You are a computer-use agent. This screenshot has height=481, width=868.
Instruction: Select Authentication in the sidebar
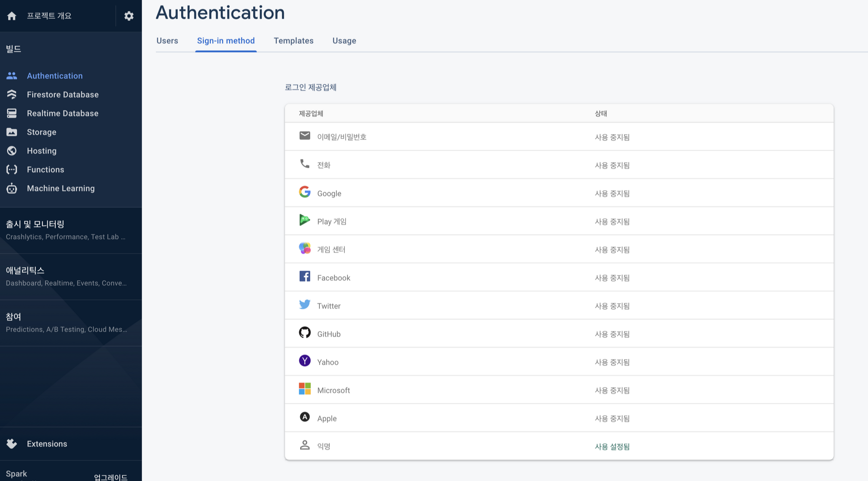(x=55, y=76)
